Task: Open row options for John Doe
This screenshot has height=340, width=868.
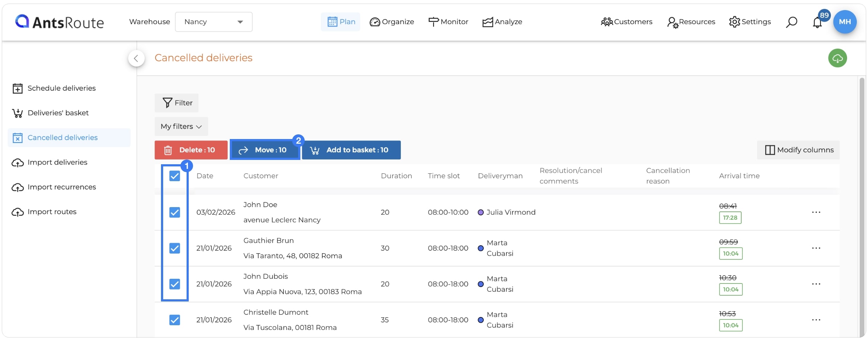Action: click(x=816, y=212)
